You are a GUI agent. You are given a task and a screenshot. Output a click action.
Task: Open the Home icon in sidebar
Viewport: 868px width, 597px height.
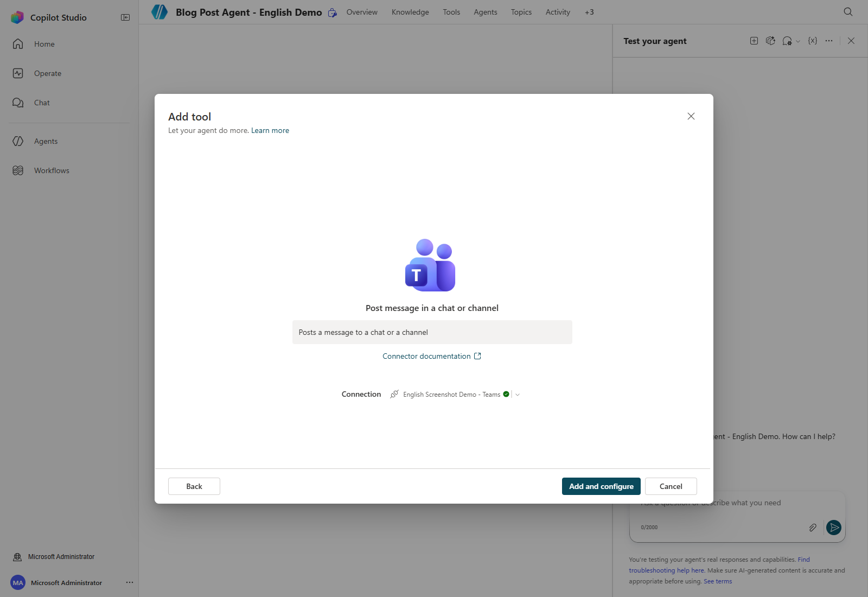[x=18, y=44]
